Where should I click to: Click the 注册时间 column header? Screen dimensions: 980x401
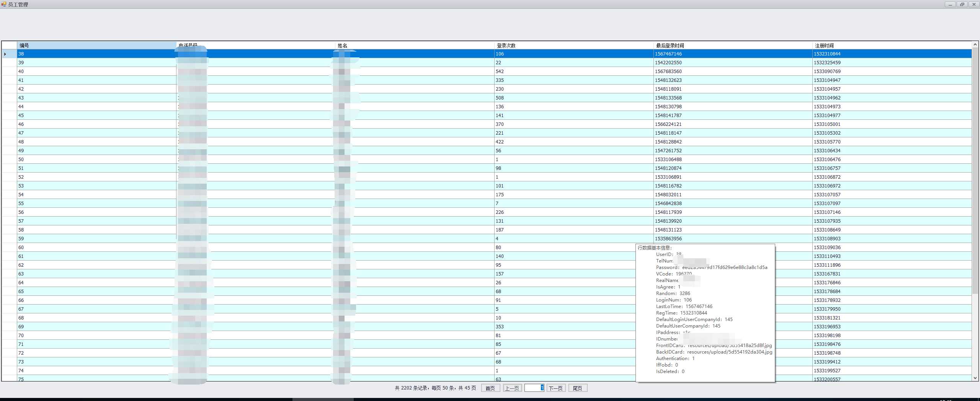pos(892,45)
